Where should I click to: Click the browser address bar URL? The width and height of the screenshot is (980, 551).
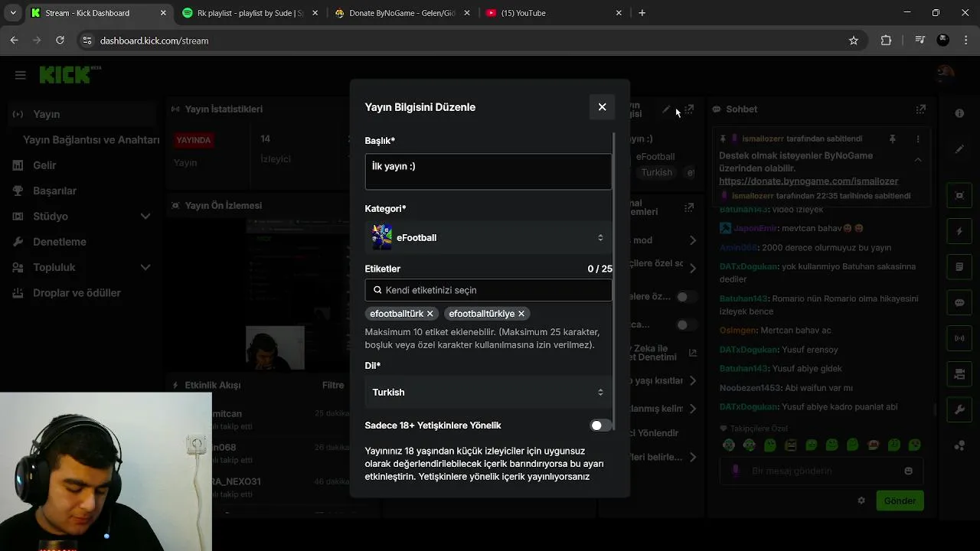[154, 41]
